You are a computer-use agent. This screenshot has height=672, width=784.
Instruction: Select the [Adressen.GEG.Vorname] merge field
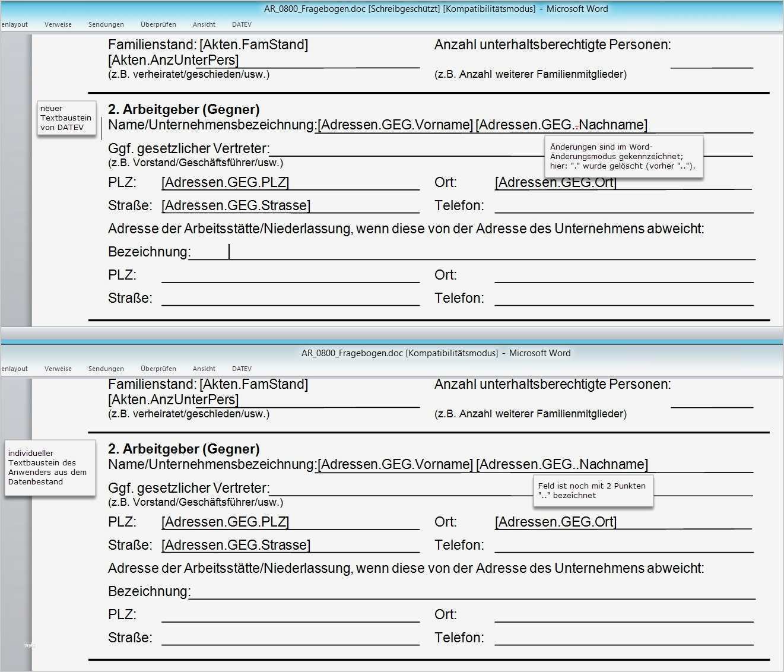pyautogui.click(x=394, y=125)
